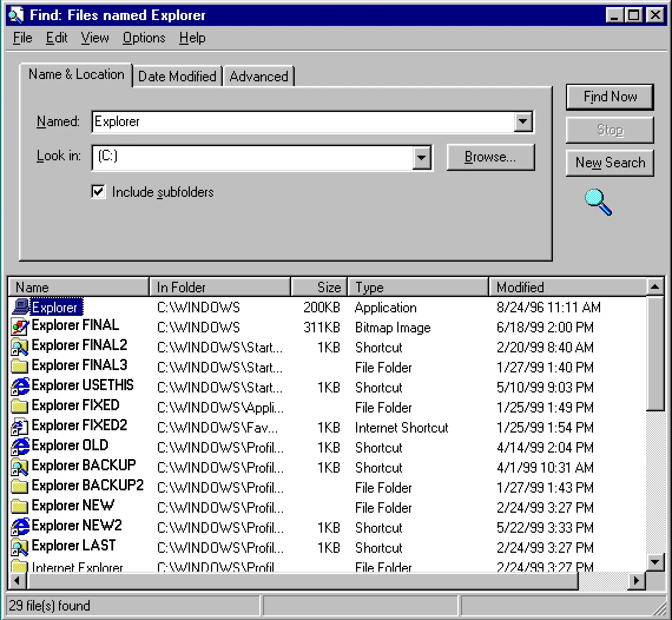Open the Look in dropdown arrow

click(421, 158)
